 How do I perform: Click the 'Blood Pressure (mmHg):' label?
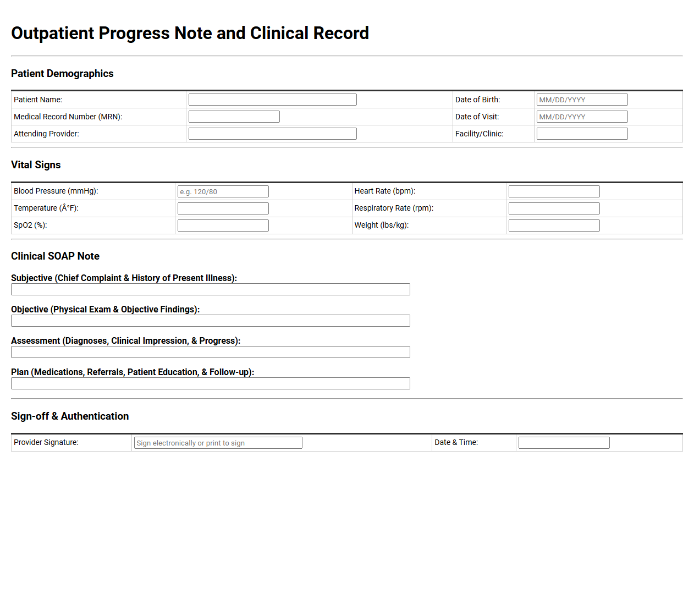coord(56,191)
